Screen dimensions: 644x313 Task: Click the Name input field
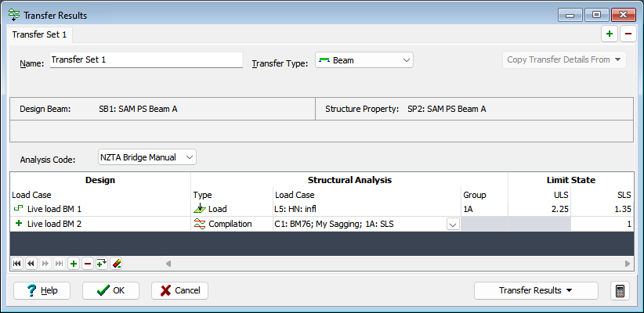[147, 59]
